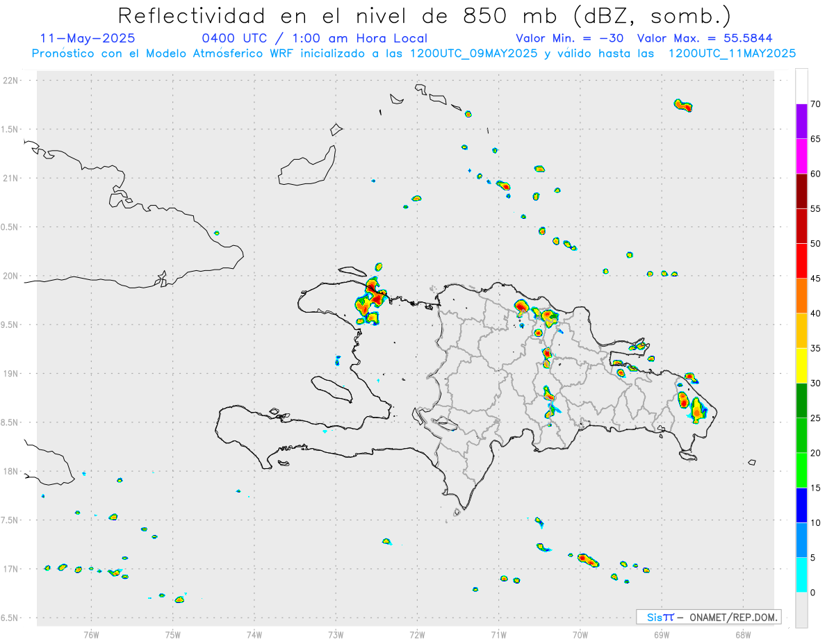Viewport: 834px width, 644px height.
Task: Click the reflectivity cell north of 22N near 69W
Action: pyautogui.click(x=683, y=106)
